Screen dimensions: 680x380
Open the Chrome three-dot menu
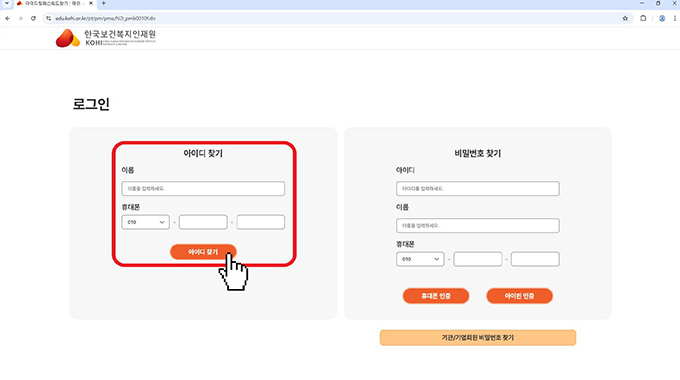click(x=675, y=18)
